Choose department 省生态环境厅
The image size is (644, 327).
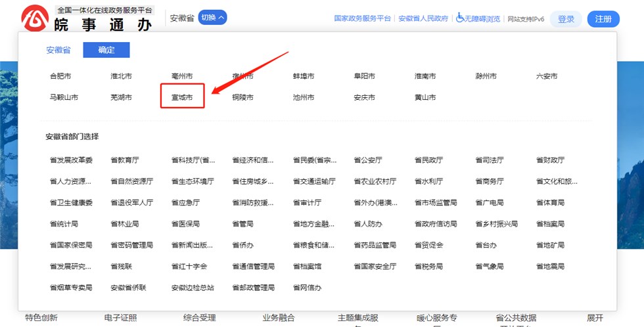193,181
